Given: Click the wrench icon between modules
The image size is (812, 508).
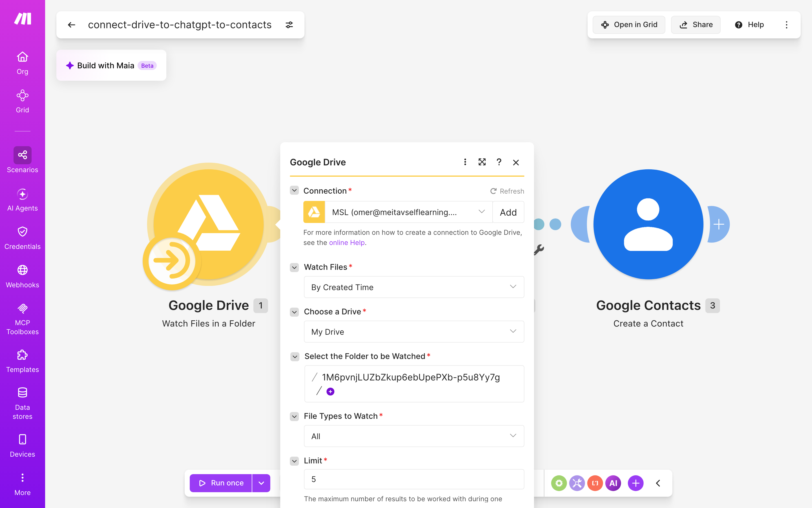Looking at the screenshot, I should (x=539, y=250).
